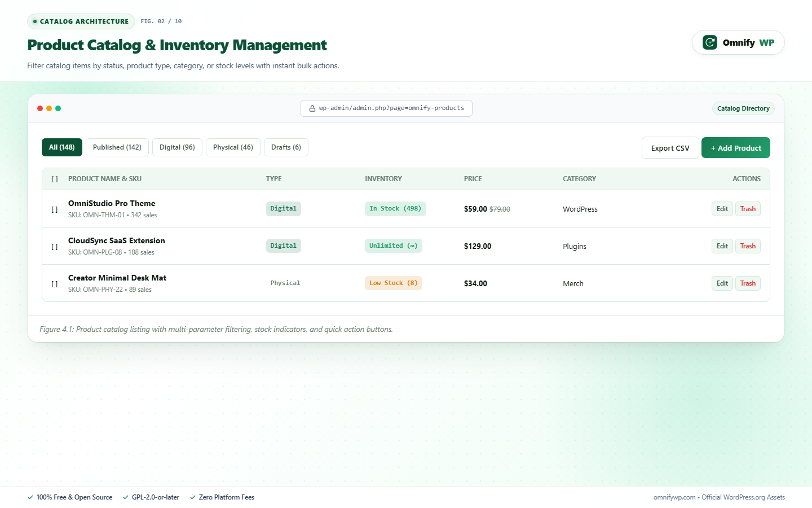Click the Physical type label
The image size is (812, 508).
coord(285,283)
